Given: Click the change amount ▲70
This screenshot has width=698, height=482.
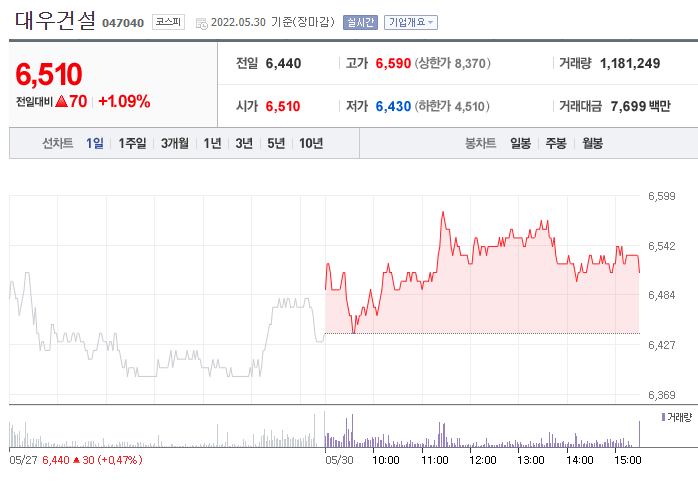Looking at the screenshot, I should click(x=71, y=101).
